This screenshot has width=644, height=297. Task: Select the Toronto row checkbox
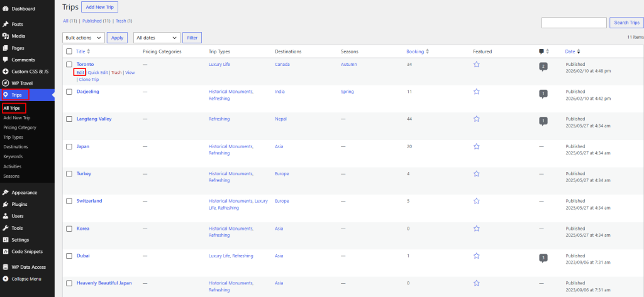[x=69, y=65]
